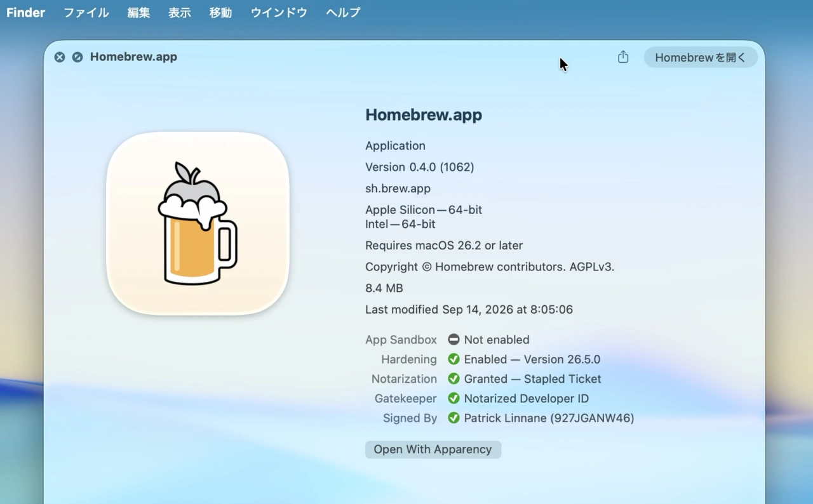Open the 編集 menu

point(138,13)
